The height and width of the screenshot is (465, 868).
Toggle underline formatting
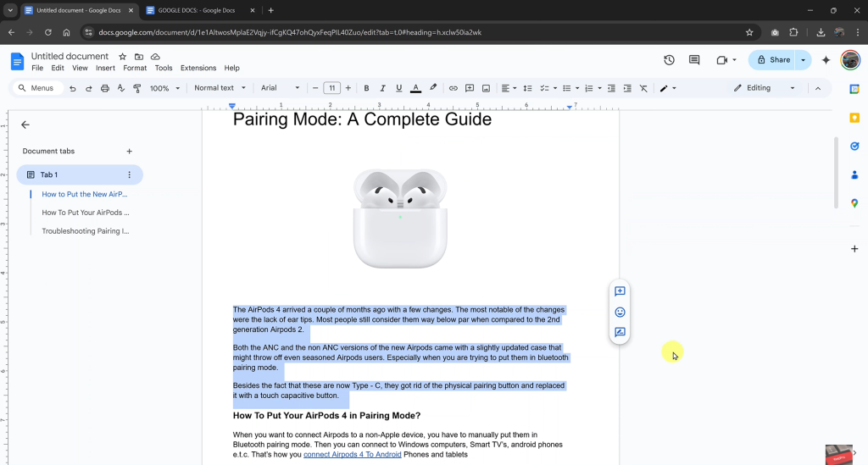[398, 88]
